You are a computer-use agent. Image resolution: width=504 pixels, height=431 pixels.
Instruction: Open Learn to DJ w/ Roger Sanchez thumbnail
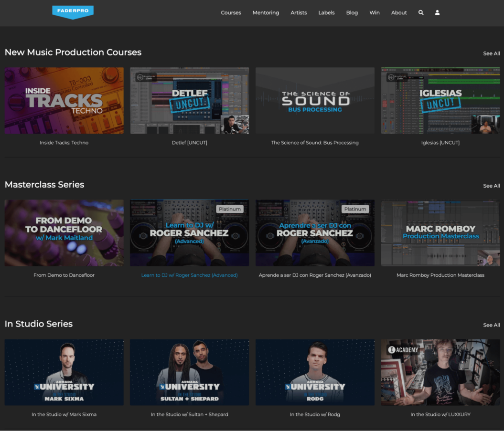pos(189,233)
